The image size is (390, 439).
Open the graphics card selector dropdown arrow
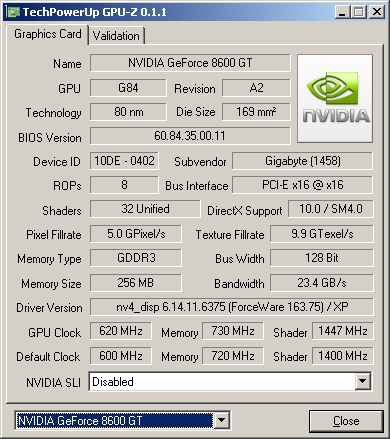coord(221,421)
